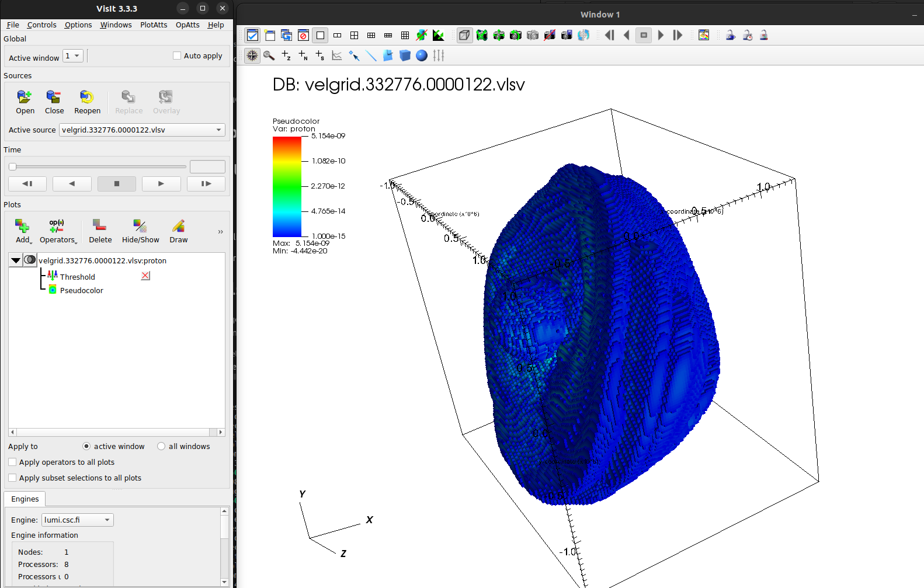
Task: Click the Time slider handle
Action: coord(12,166)
